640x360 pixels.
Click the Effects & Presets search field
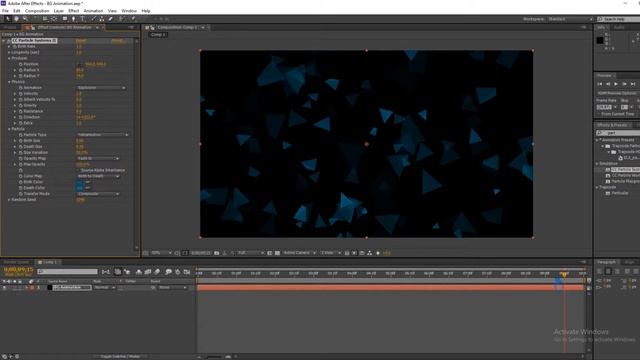[618, 133]
